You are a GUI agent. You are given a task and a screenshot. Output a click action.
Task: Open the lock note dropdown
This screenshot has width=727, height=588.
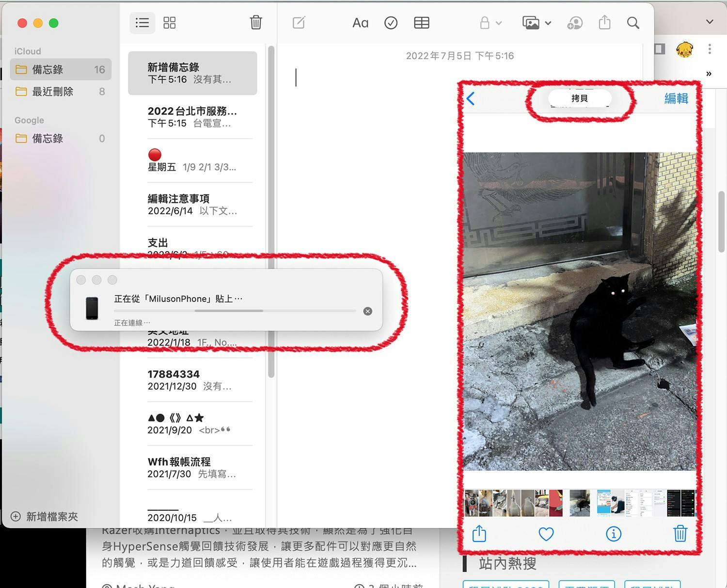pos(490,23)
